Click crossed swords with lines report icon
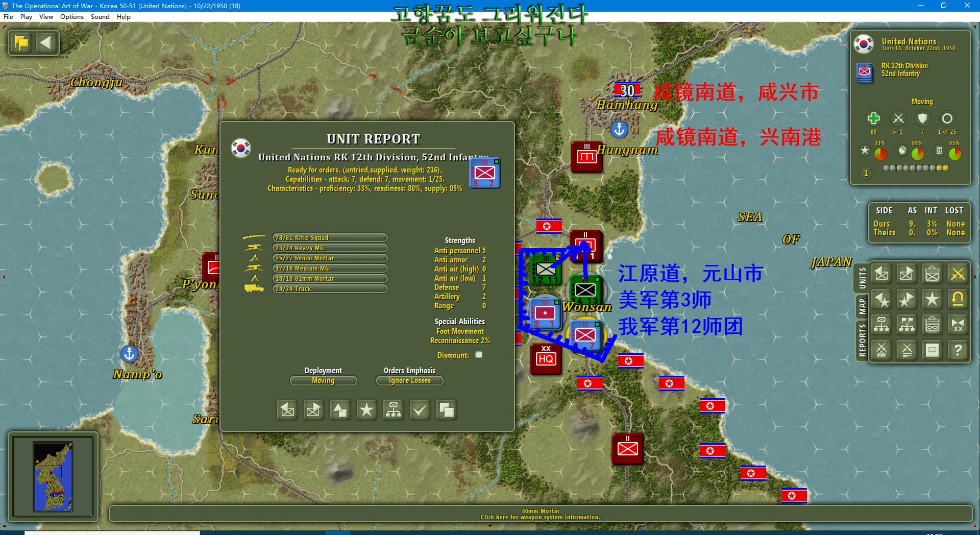The height and width of the screenshot is (535, 980). pyautogui.click(x=906, y=350)
